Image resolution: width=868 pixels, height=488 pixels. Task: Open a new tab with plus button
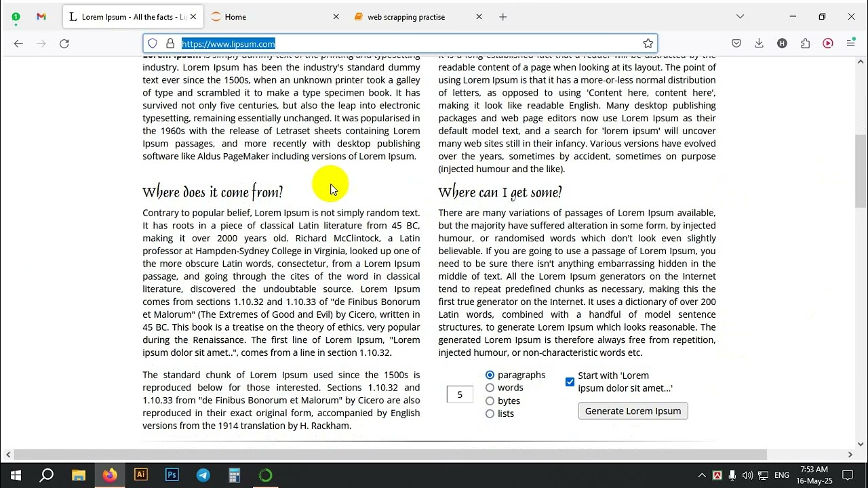[x=502, y=17]
